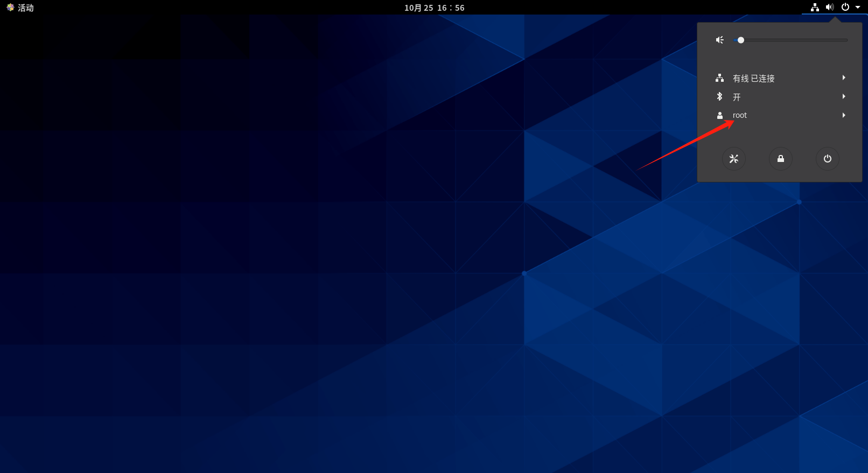The height and width of the screenshot is (473, 868).
Task: Click the volume slider handle
Action: pyautogui.click(x=741, y=40)
